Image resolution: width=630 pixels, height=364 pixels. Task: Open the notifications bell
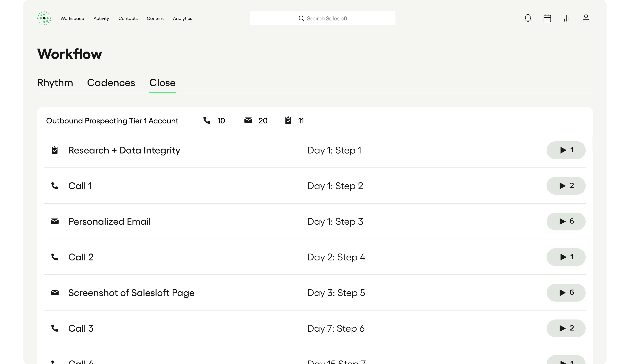[x=528, y=18]
